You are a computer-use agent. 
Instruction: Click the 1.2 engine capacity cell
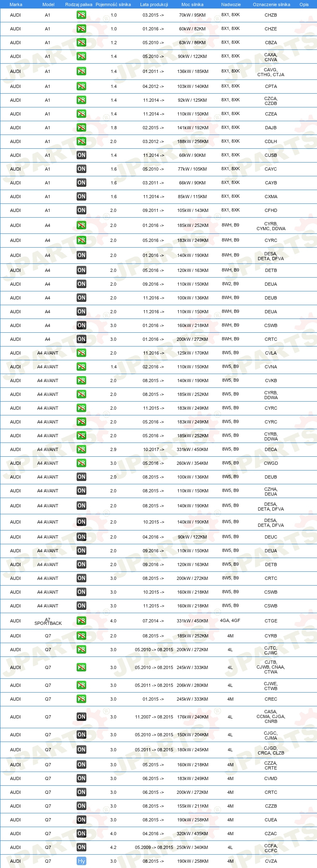point(114,43)
